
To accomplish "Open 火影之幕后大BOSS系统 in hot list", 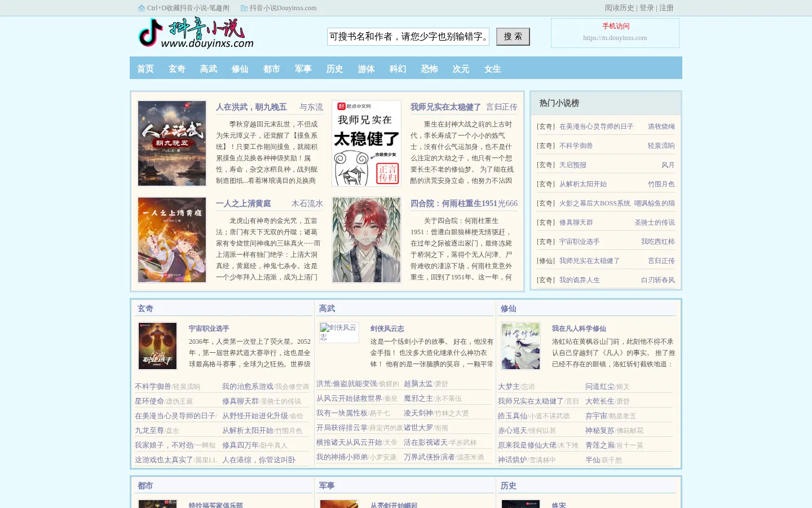I will point(595,203).
